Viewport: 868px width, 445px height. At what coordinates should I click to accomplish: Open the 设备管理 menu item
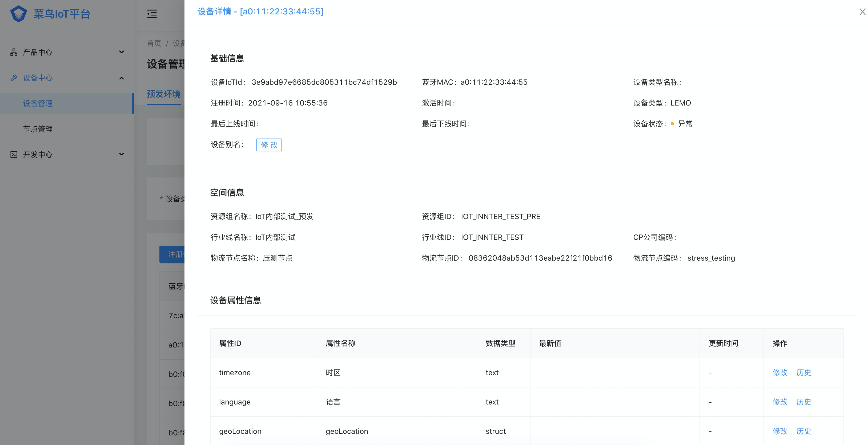pos(38,103)
